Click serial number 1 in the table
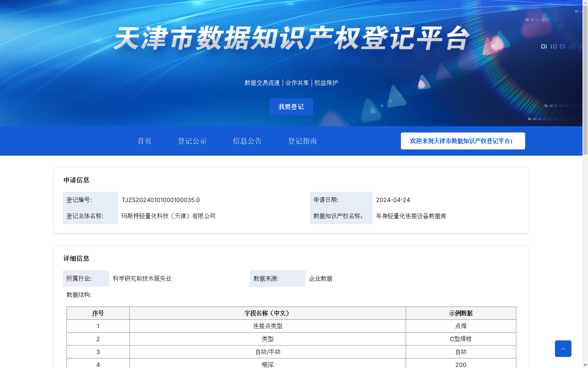This screenshot has width=588, height=368. [x=98, y=326]
